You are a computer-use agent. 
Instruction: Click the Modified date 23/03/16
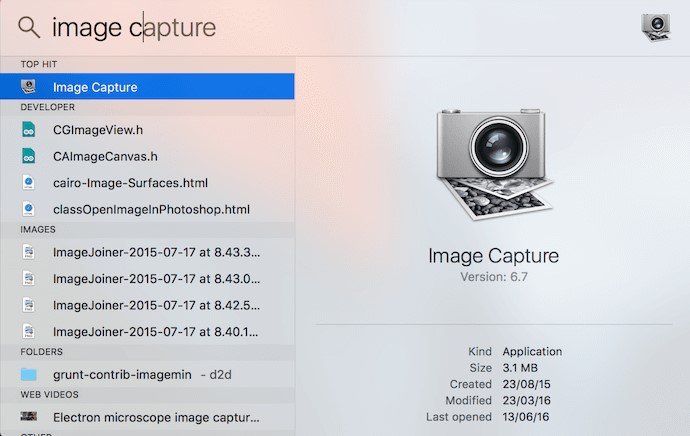[x=526, y=400]
